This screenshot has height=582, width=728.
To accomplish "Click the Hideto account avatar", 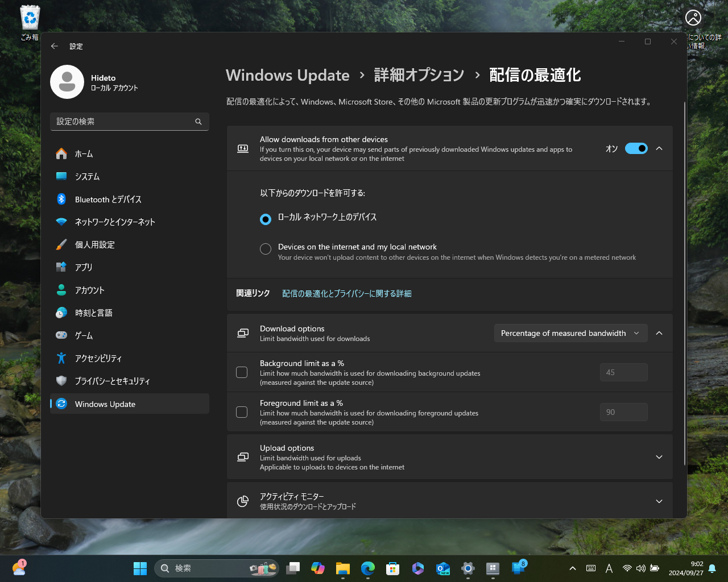I will (67, 81).
